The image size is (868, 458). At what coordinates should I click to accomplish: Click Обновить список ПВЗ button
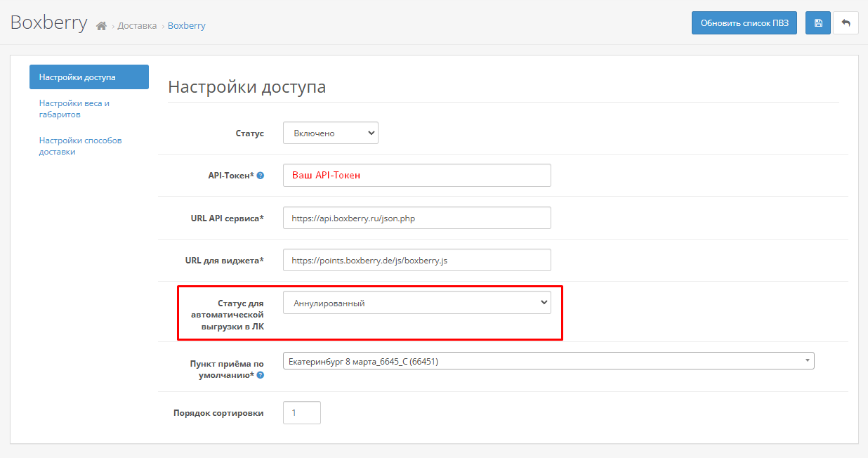[x=744, y=22]
